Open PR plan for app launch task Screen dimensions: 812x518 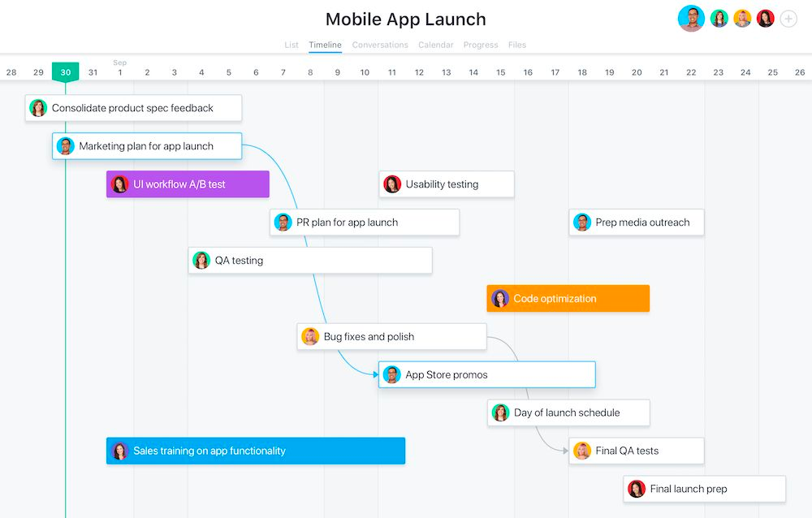(365, 222)
